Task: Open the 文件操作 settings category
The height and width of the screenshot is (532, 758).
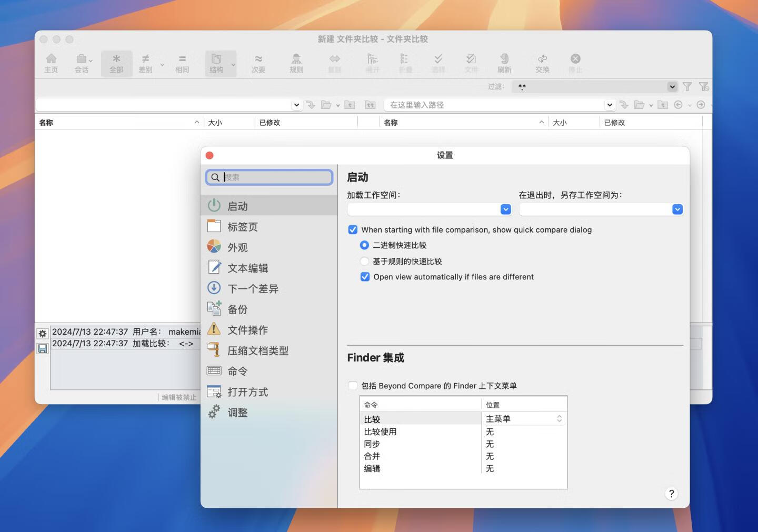Action: click(269, 330)
